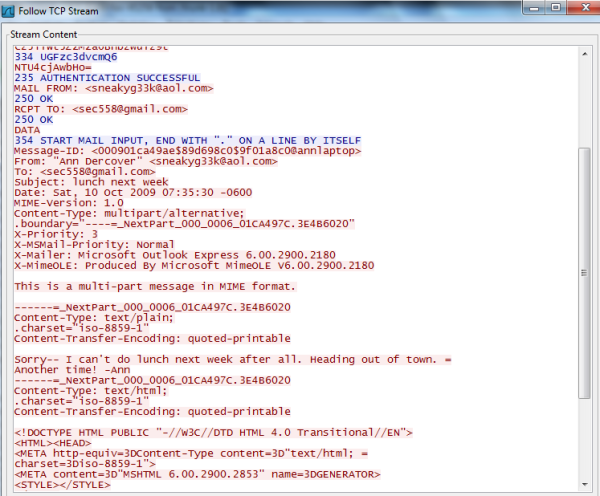Click the '<META http-equiv=3DContent-Type' line

(191, 454)
